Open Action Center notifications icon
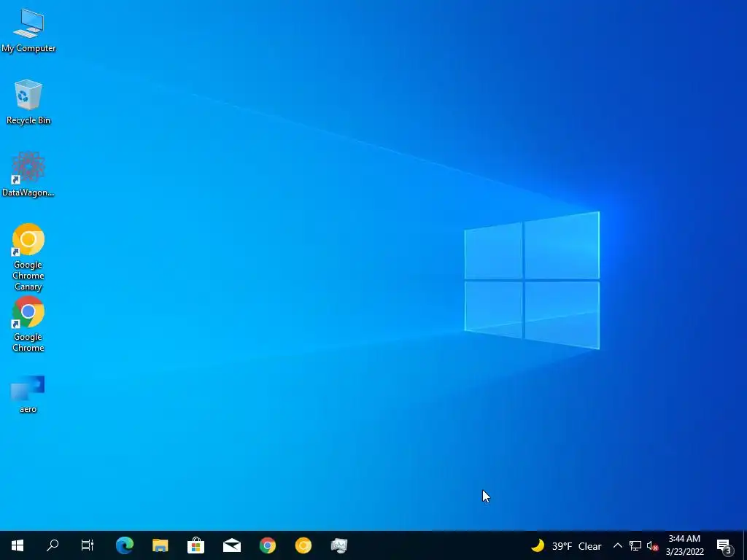The image size is (747, 560). 724,546
